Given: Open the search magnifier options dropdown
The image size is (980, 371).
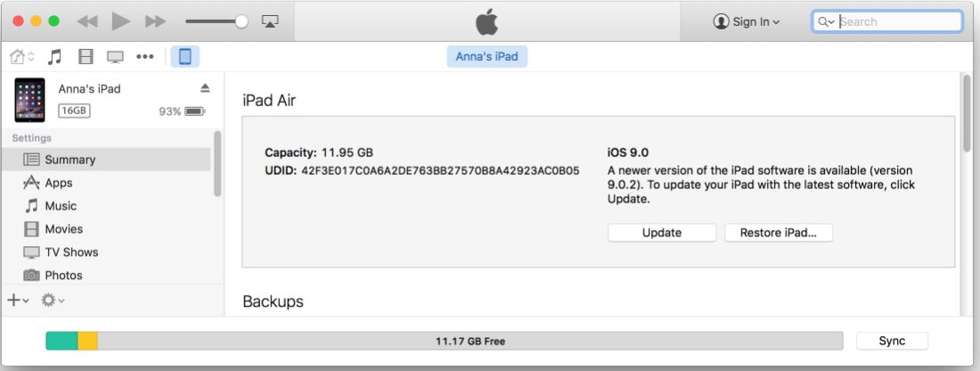Looking at the screenshot, I should pos(826,21).
